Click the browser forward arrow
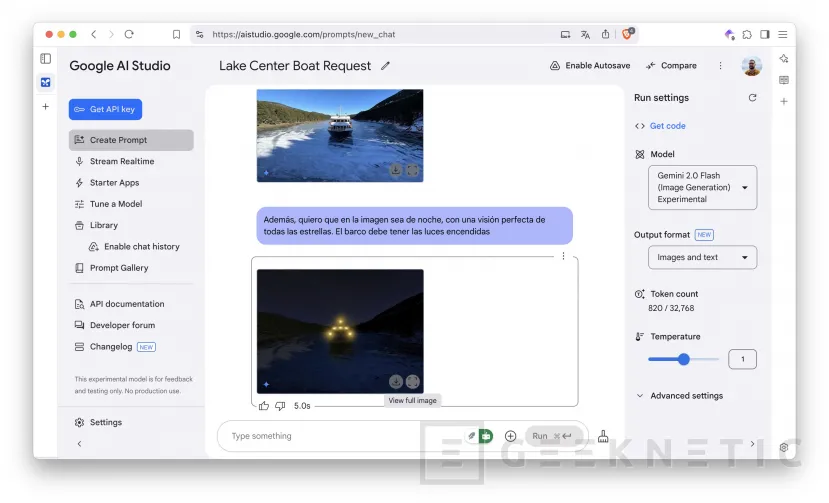This screenshot has width=829, height=503. pos(111,34)
